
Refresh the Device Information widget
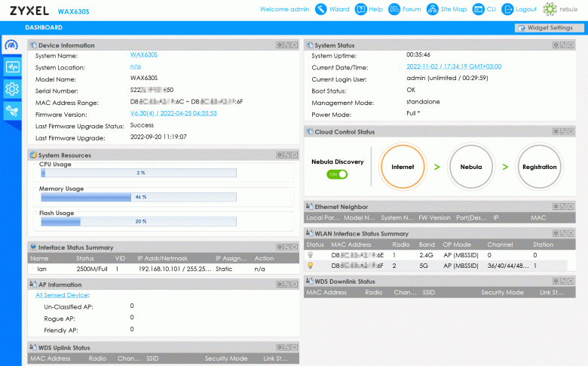click(287, 45)
